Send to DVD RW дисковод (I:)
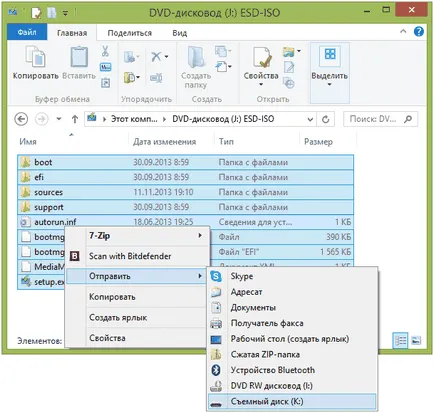Screen dimensions: 434x413 [x=292, y=386]
